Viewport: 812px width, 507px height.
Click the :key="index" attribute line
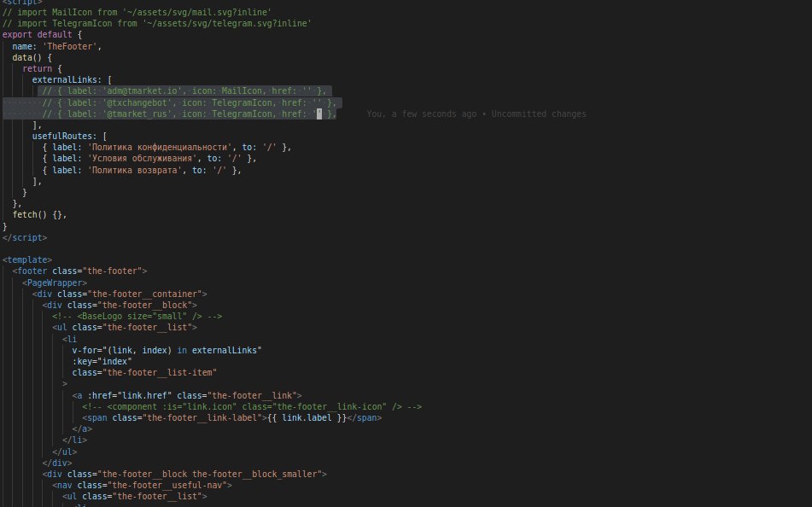pyautogui.click(x=102, y=362)
